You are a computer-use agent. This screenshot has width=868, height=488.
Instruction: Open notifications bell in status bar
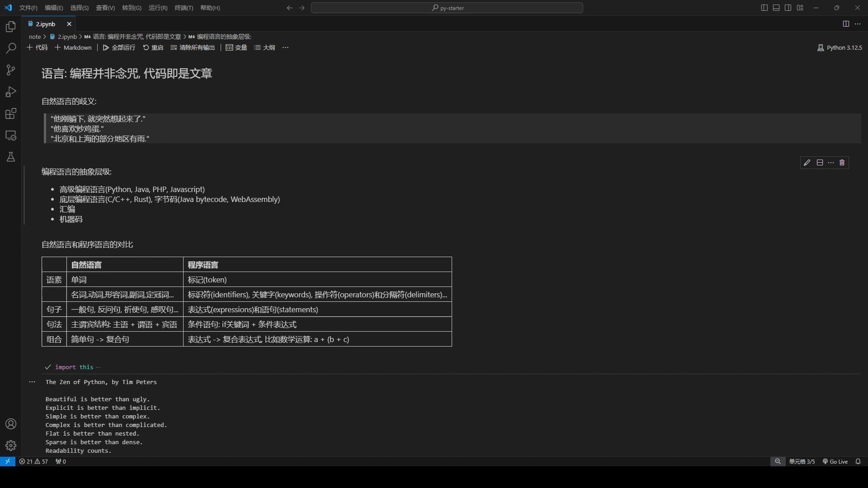click(858, 461)
